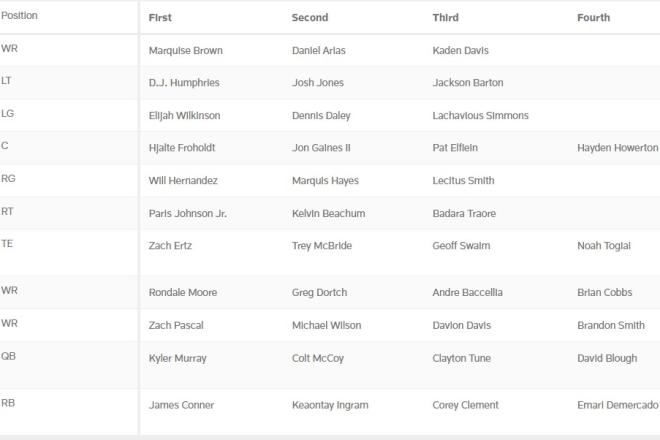Open James Conner's player entry
Screen dimensions: 660x440
[x=181, y=405]
